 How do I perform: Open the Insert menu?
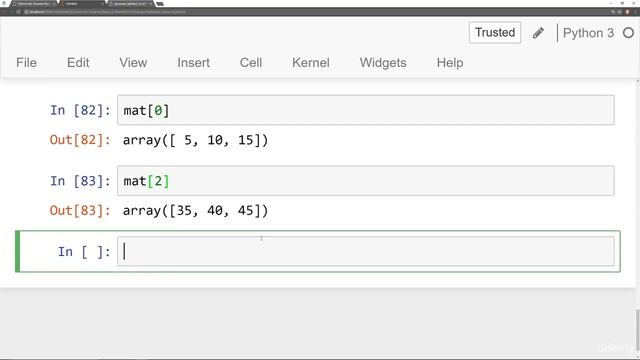pos(193,63)
